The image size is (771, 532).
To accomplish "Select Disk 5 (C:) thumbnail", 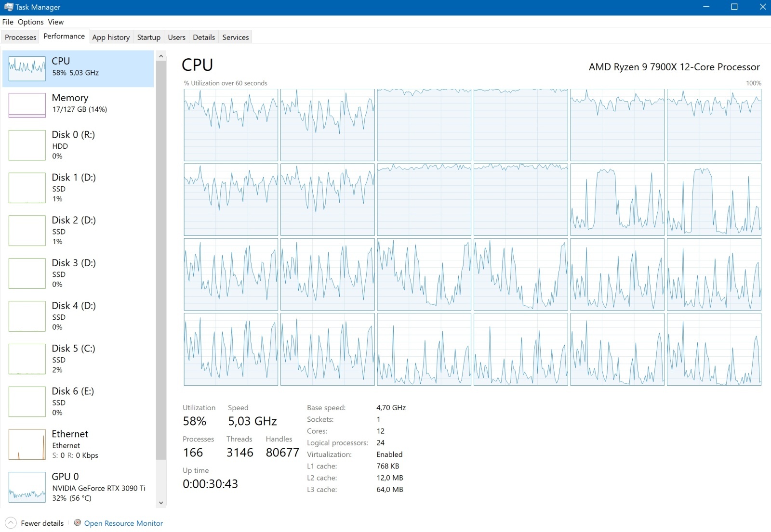I will coord(27,359).
